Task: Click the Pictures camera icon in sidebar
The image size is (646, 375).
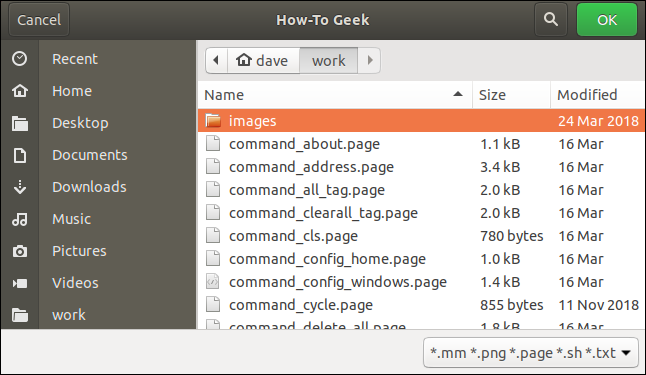Action: [x=20, y=251]
